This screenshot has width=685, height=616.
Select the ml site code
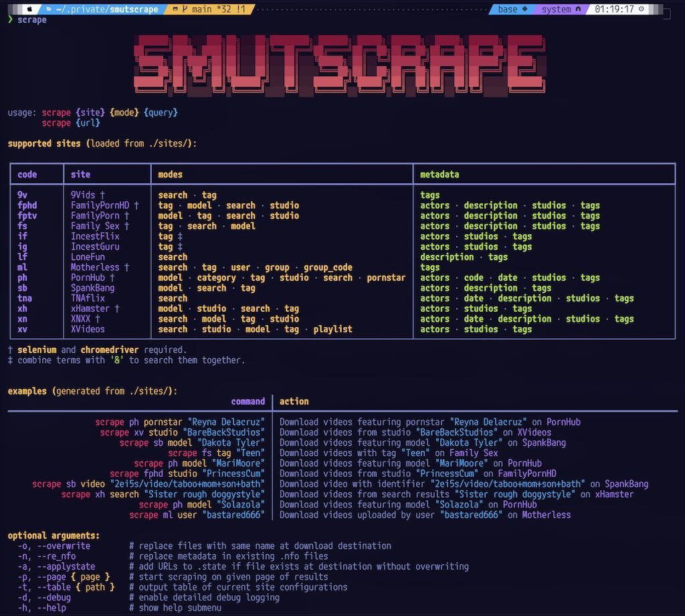tap(22, 268)
